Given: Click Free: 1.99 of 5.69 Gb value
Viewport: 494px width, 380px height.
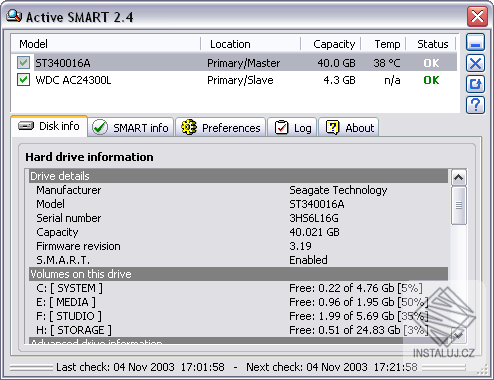Looking at the screenshot, I should (358, 316).
